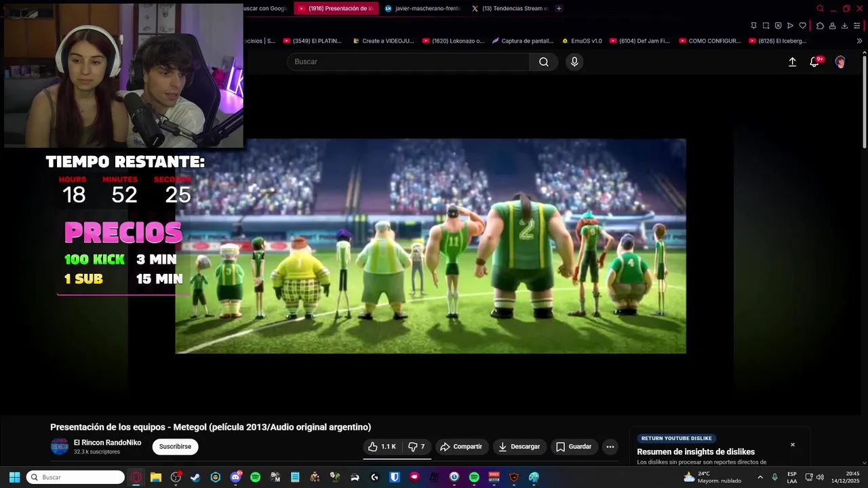Viewport: 868px width, 488px height.
Task: Open YouTube account avatar menu
Action: tap(840, 62)
